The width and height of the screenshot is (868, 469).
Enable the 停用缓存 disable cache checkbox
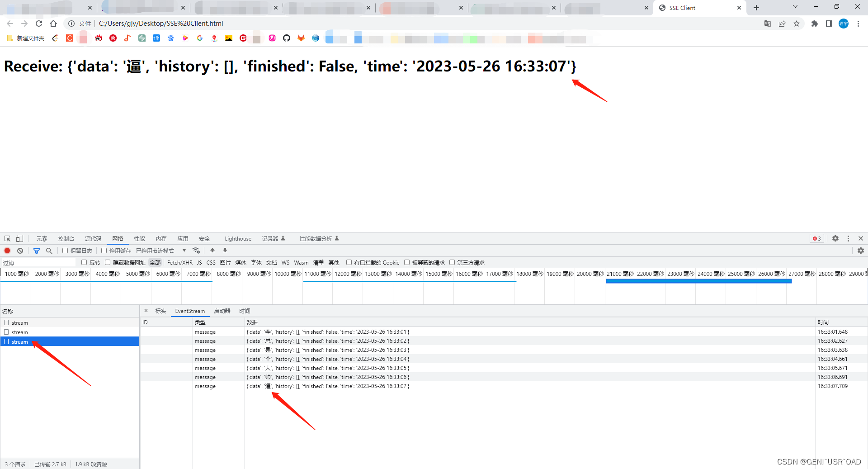(104, 251)
